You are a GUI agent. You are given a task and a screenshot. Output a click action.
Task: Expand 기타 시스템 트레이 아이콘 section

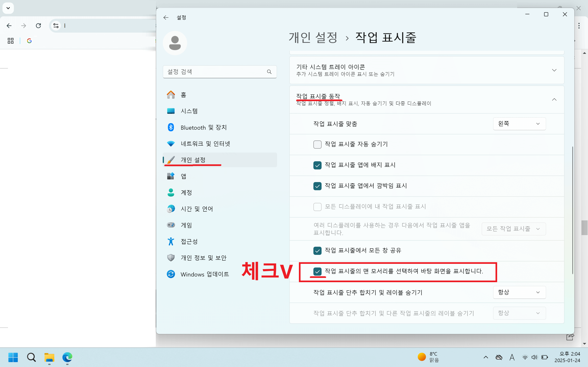(x=555, y=70)
